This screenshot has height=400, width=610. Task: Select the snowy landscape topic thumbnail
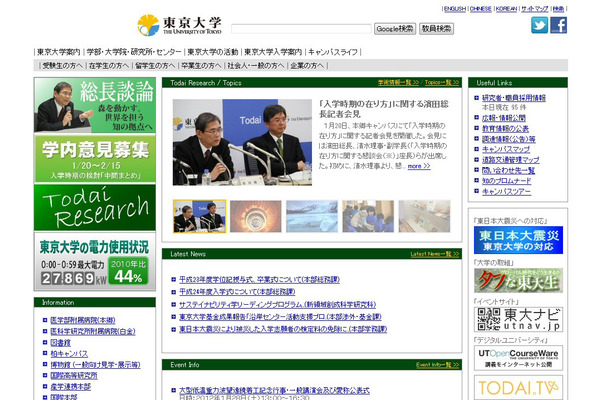pos(312,216)
